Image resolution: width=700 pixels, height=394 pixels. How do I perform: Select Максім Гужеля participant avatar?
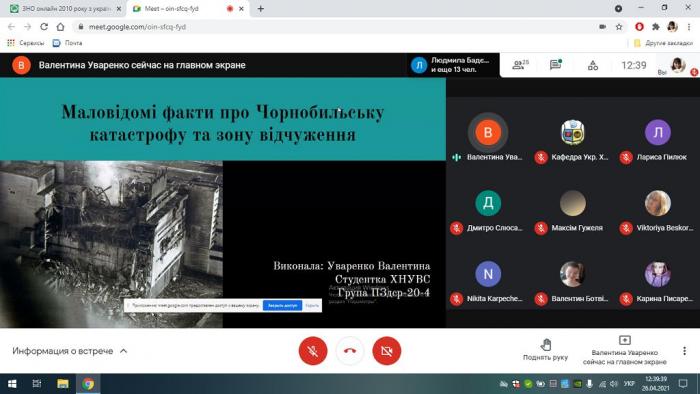click(572, 203)
